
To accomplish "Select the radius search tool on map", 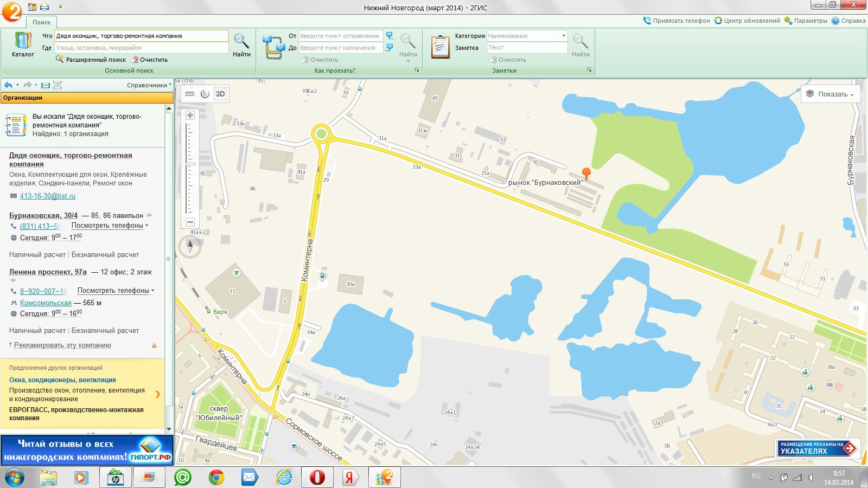I will 205,94.
